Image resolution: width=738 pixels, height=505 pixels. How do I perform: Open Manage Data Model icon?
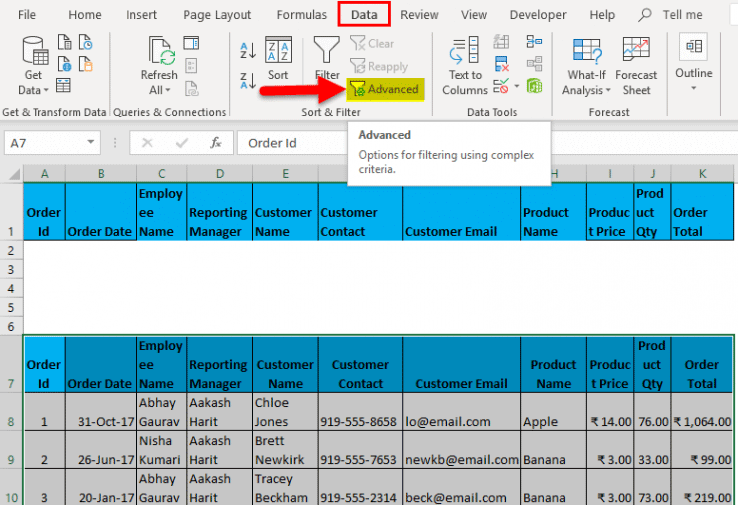tap(534, 86)
